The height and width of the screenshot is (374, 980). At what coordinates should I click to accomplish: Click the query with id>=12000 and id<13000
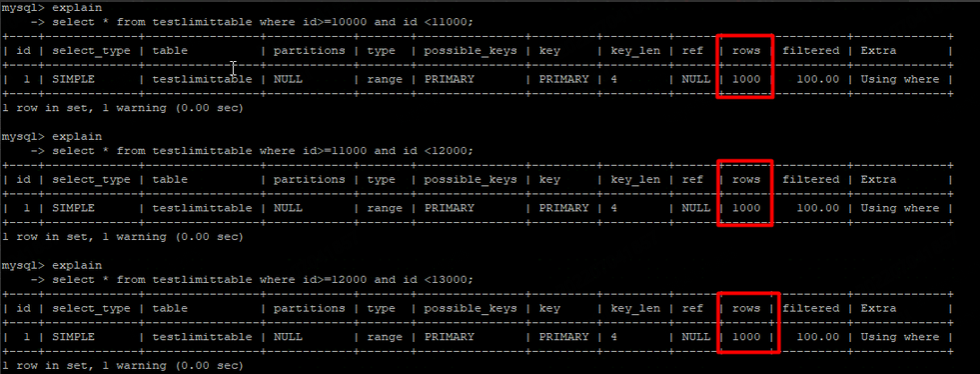point(263,280)
